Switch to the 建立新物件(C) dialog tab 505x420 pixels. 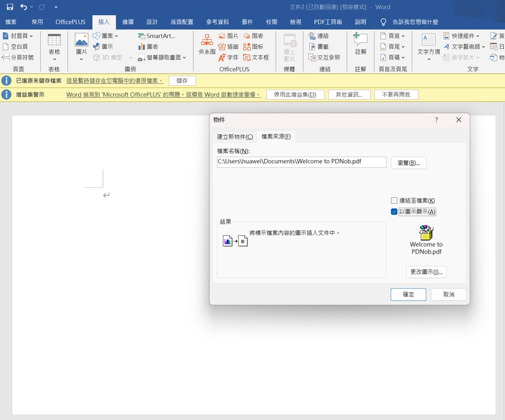pos(235,137)
